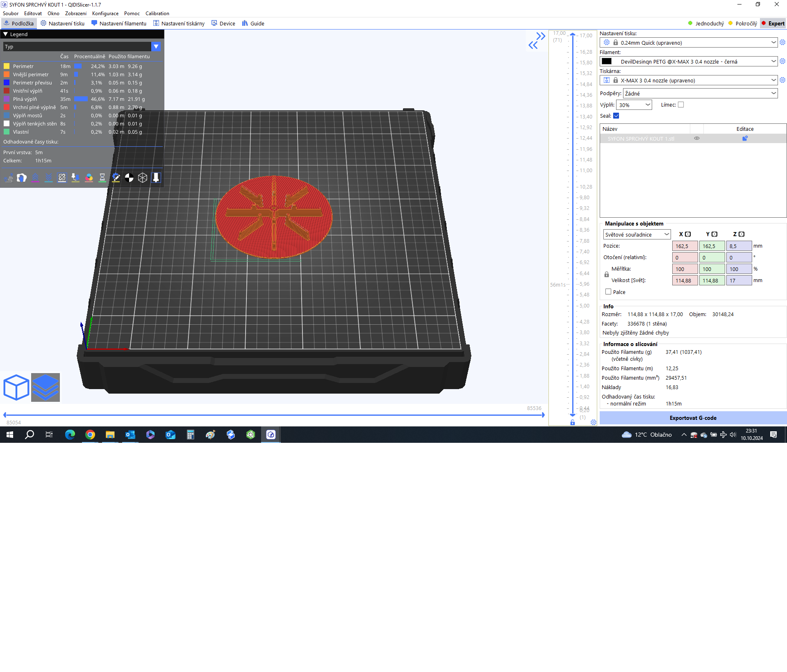Toggle custom G-code gear-and-pencil icon

click(x=116, y=178)
